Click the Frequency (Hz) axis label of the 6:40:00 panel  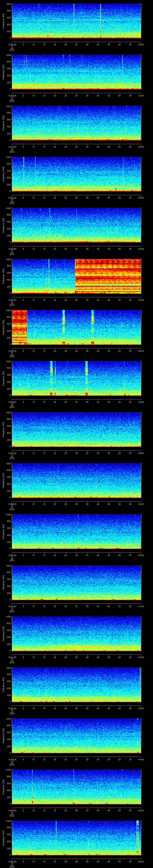click(x=3, y=583)
